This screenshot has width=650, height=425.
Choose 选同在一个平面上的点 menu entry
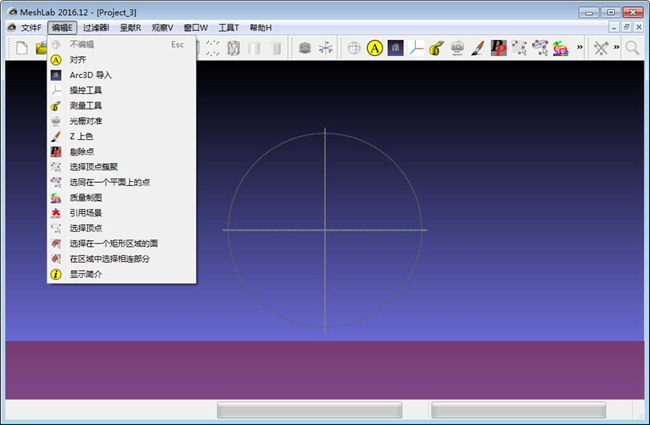121,182
